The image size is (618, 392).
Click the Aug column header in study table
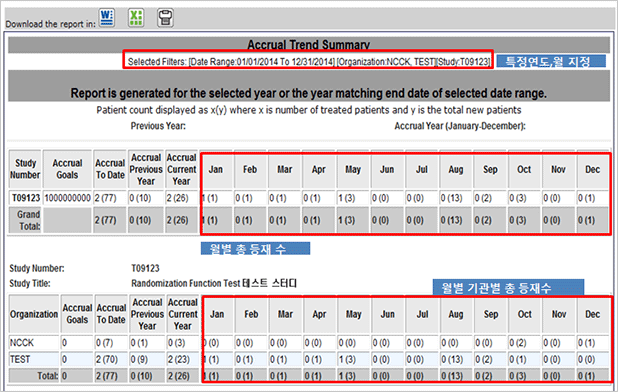click(x=456, y=169)
